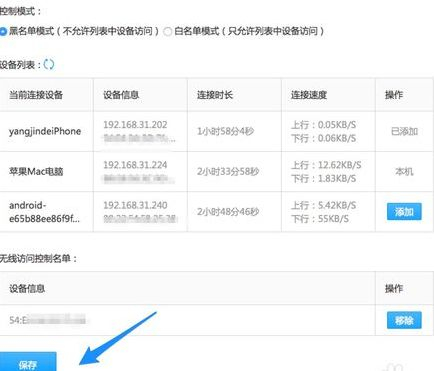Click the android-e65b88ee86f9f... device name
The image size is (434, 371).
tap(44, 212)
